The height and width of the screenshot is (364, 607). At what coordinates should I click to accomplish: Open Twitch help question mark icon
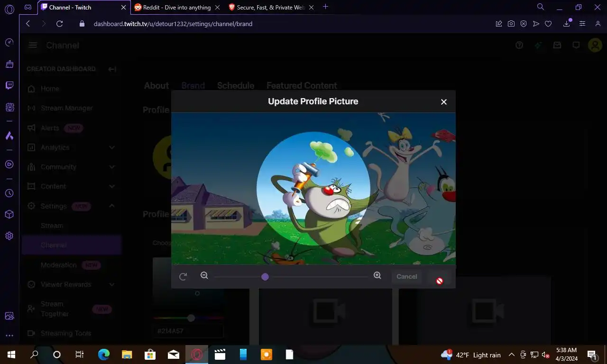point(519,45)
